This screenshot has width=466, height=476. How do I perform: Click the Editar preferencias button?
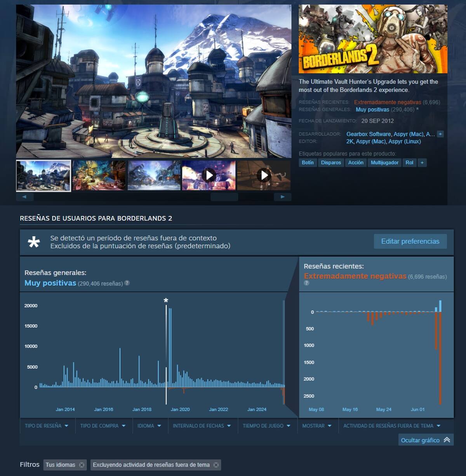(410, 241)
